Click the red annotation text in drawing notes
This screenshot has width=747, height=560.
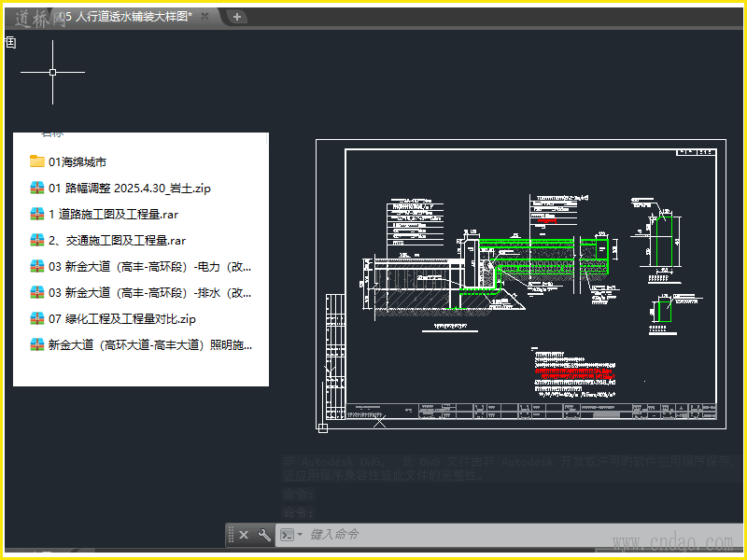(574, 372)
